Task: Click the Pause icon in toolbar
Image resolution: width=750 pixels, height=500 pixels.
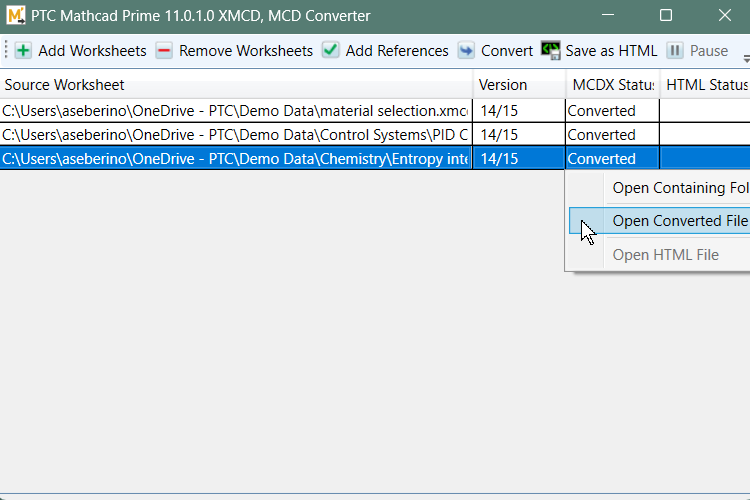Action: (x=675, y=51)
